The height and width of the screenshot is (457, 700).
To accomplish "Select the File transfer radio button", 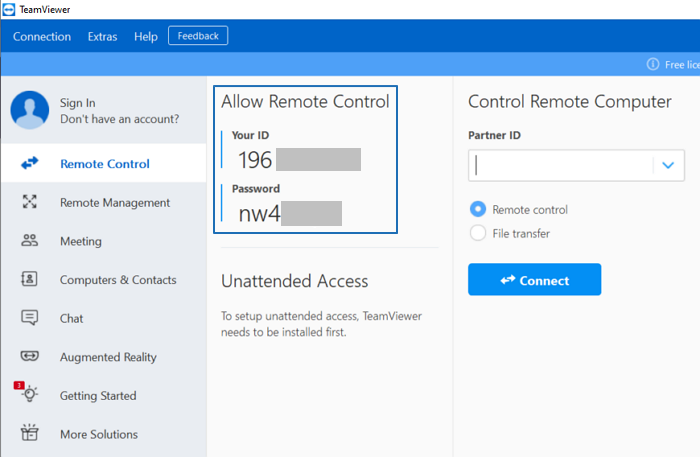I will (x=478, y=233).
